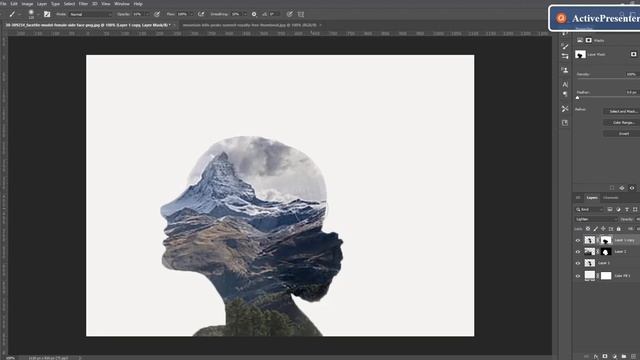This screenshot has height=360, width=640.
Task: Load selection from mask icon
Action: coord(612,188)
